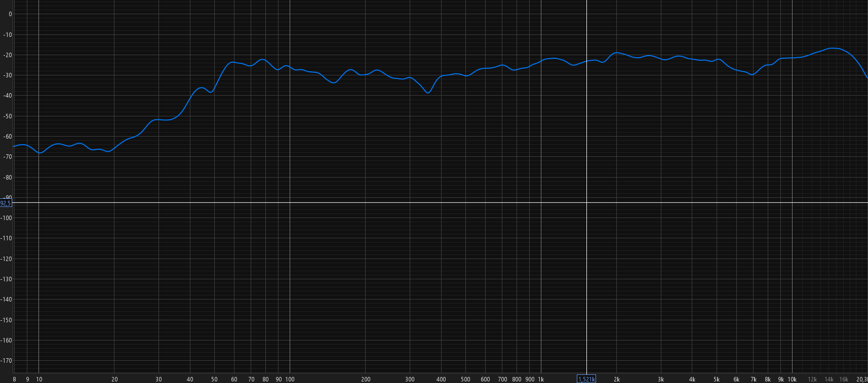Click the 10k frequency axis label
868x383 pixels.
tap(792, 379)
